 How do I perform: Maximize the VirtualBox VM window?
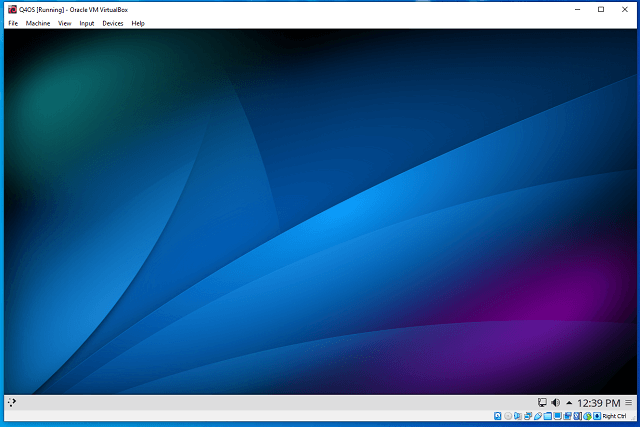(600, 9)
